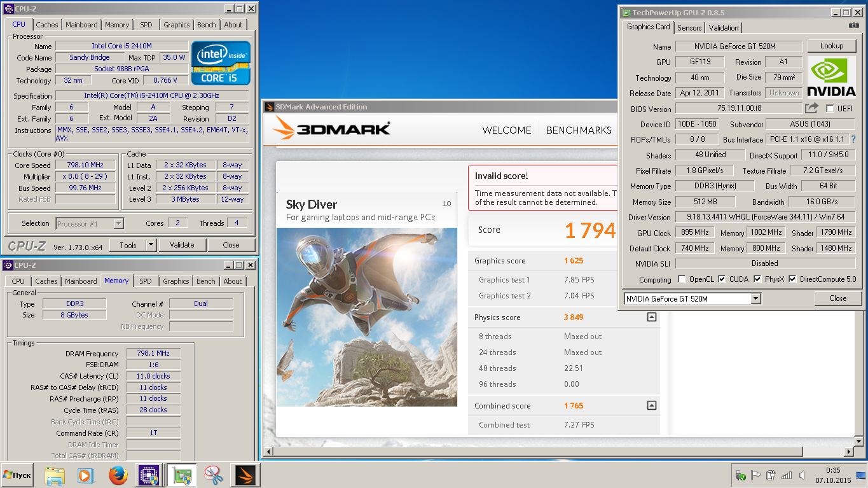Click the 3DMARK logo
This screenshot has height=488, width=868.
click(331, 129)
